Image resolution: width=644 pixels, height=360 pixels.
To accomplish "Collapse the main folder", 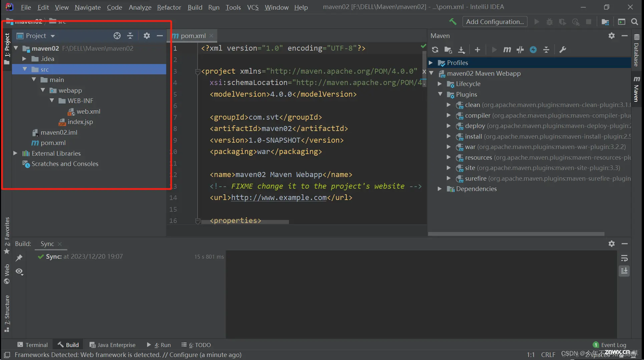I will [x=34, y=79].
